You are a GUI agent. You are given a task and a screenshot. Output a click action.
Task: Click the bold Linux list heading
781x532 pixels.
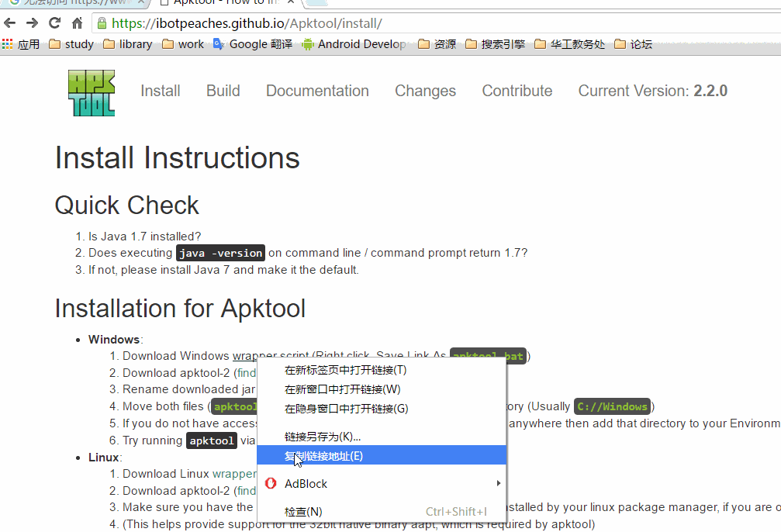104,458
